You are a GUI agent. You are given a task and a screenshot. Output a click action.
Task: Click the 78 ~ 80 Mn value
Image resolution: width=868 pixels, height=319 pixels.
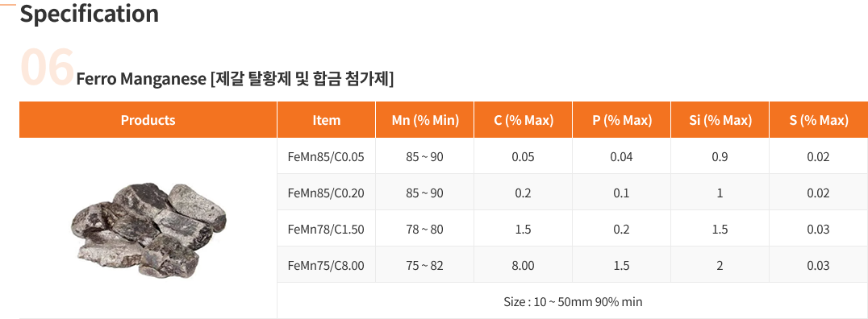[x=424, y=229]
